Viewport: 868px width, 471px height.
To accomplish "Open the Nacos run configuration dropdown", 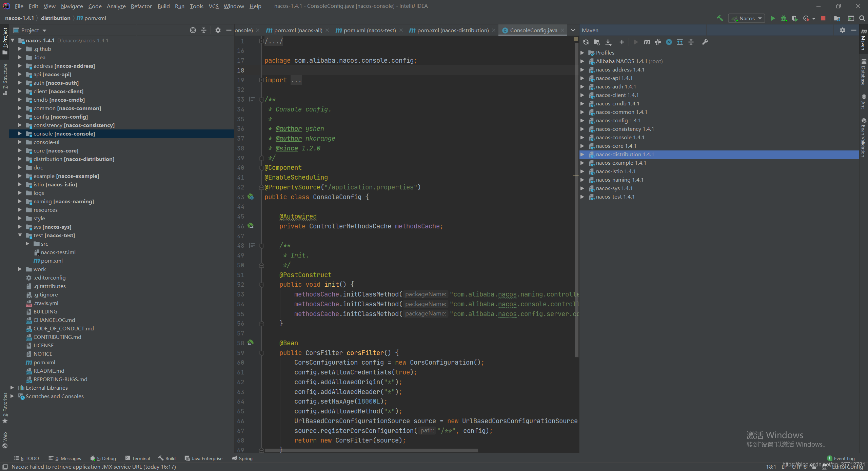I will click(x=747, y=18).
